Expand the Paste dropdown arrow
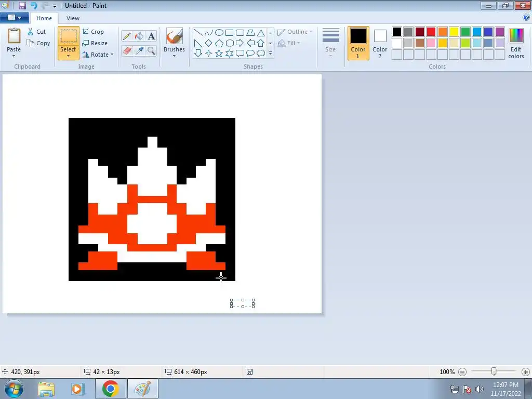Viewport: 532px width, 399px height. 14,56
